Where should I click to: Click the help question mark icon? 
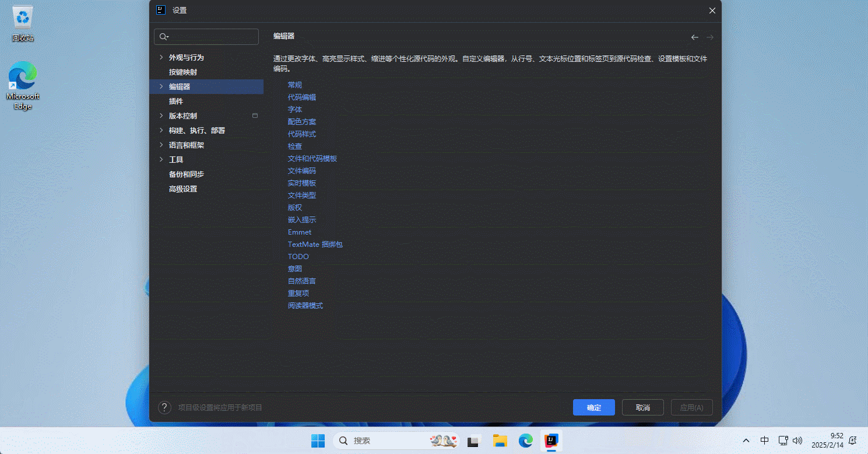click(x=164, y=407)
